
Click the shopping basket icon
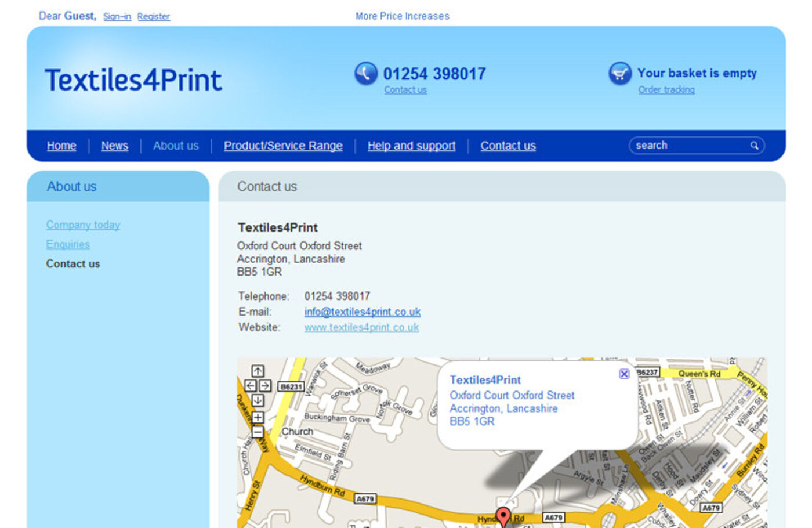tap(619, 74)
